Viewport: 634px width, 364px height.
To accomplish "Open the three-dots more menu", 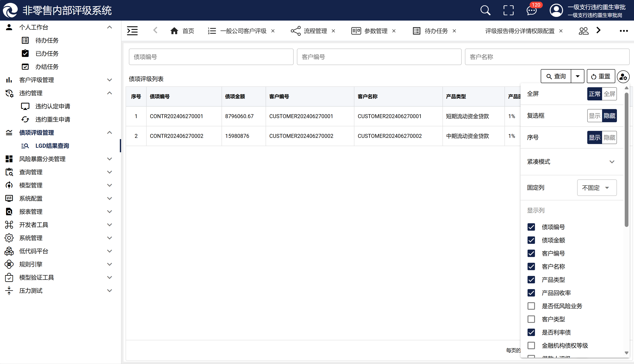I will pyautogui.click(x=623, y=31).
